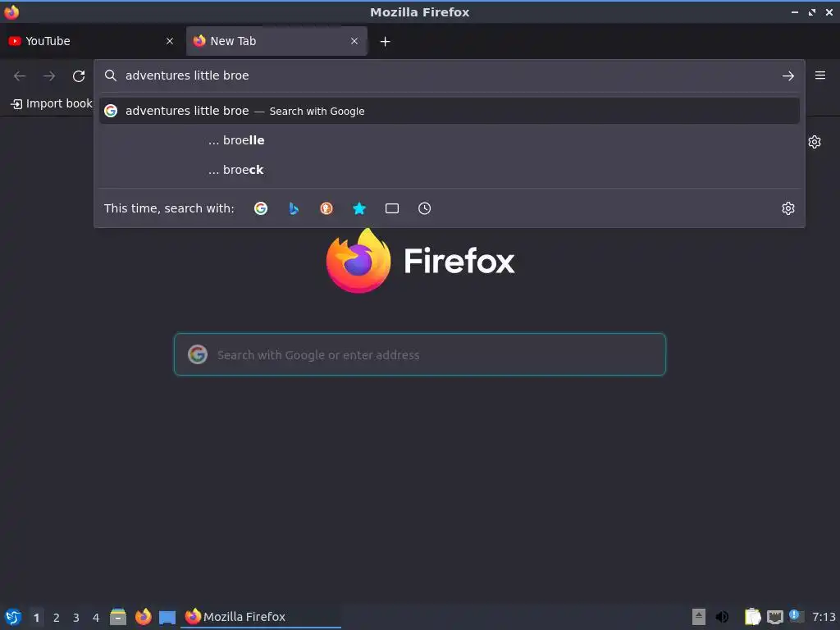Search in Bookmarks using the star icon
The height and width of the screenshot is (630, 840).
[x=359, y=208]
